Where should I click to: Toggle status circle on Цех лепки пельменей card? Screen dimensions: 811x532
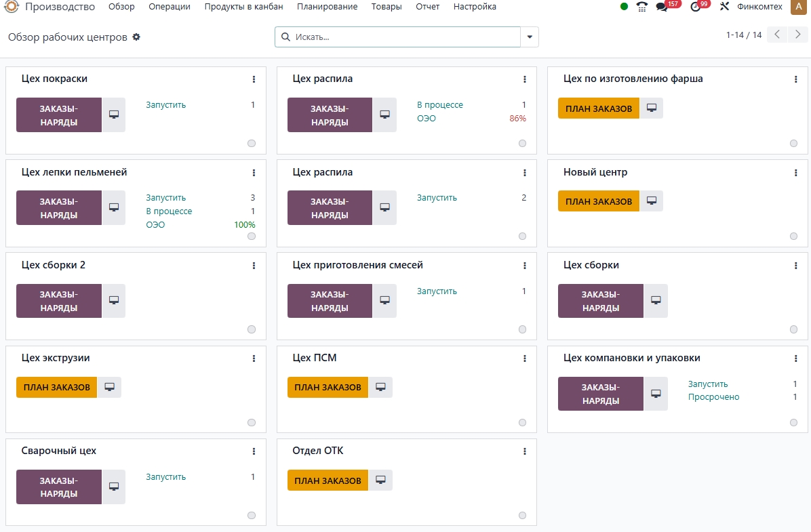(x=252, y=236)
